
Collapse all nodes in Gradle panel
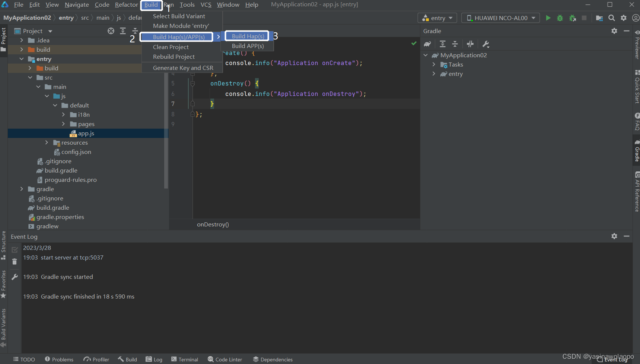coord(455,44)
